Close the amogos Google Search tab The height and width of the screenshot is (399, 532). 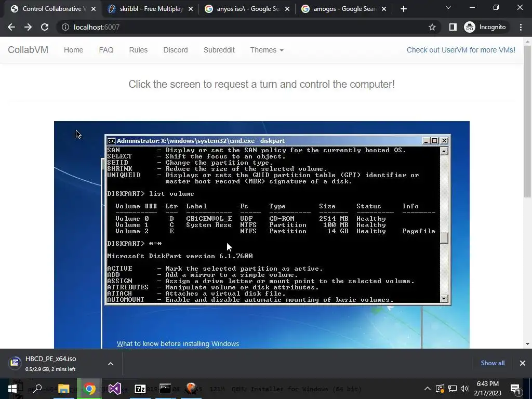pos(384,9)
